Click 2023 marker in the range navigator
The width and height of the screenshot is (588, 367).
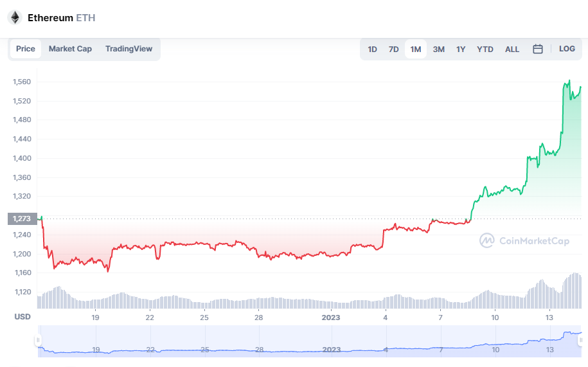pos(332,350)
